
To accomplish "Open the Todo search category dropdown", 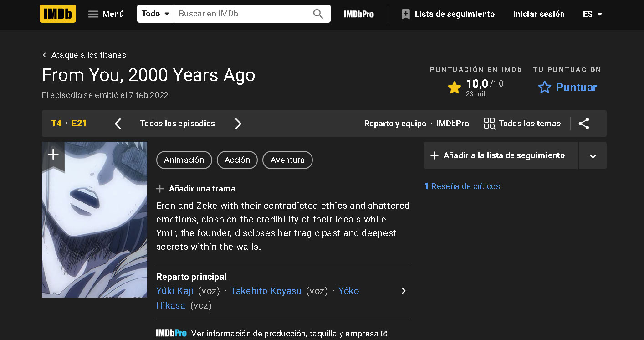I will pyautogui.click(x=155, y=14).
